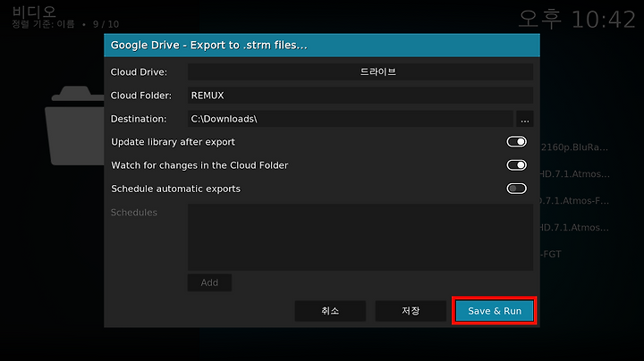Select the Cloud Drive field showing 드라이브
The width and height of the screenshot is (644, 361).
coord(360,71)
